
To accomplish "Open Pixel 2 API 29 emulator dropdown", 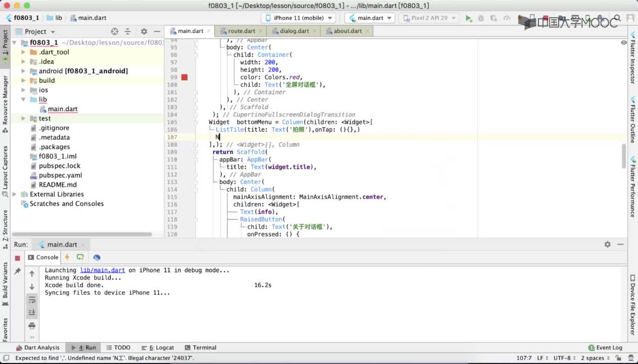I will 429,18.
